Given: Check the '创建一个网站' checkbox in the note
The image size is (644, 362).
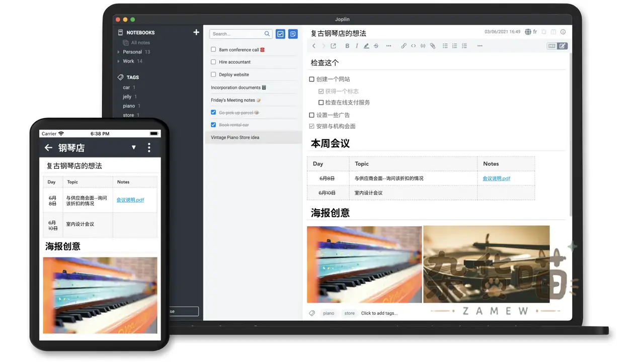Looking at the screenshot, I should pos(311,79).
